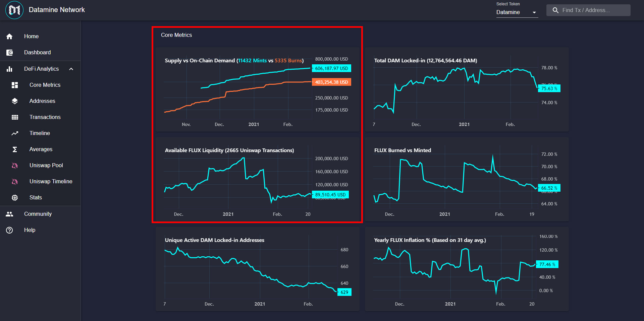Click the Uniswap Pool unicorn icon
The image size is (644, 321).
tap(15, 165)
